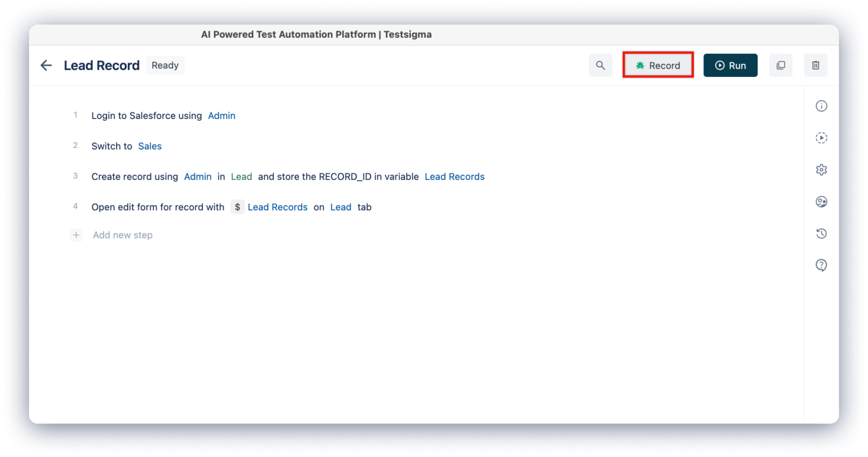Click the Lead tab name in step 4
868x457 pixels.
point(340,207)
